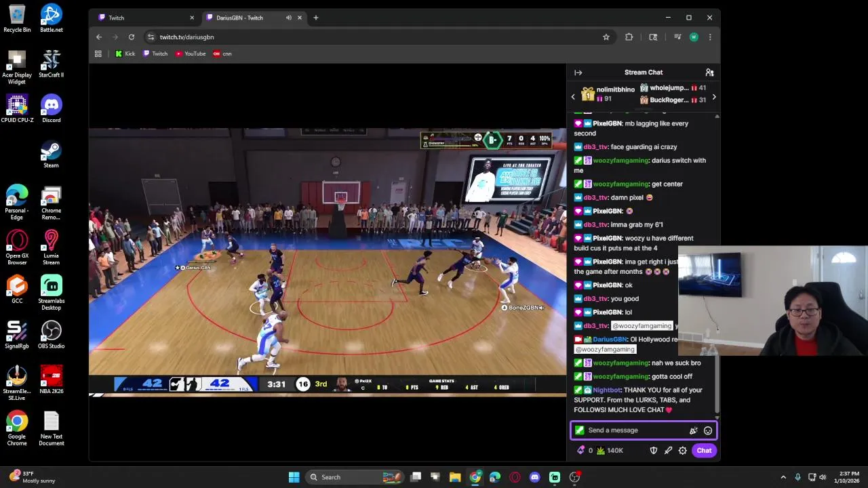
Task: Show previous gift leaderboard entries with left chevron
Action: 573,97
